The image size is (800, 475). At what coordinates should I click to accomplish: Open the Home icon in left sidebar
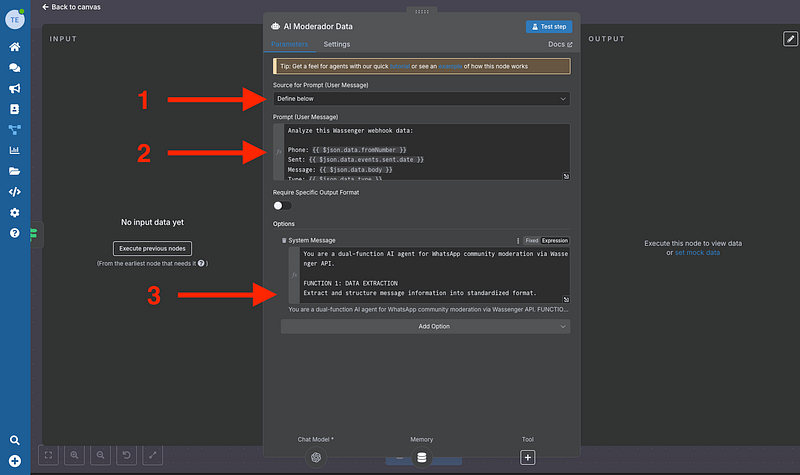click(x=14, y=47)
